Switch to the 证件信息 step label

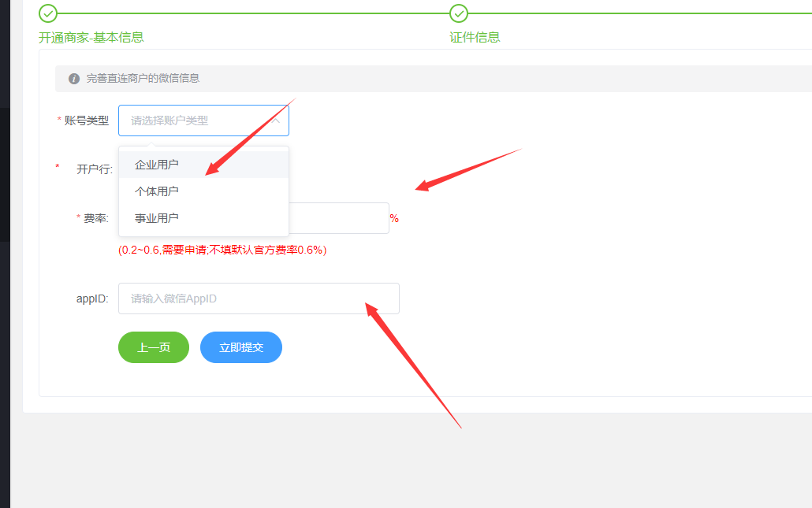point(475,37)
